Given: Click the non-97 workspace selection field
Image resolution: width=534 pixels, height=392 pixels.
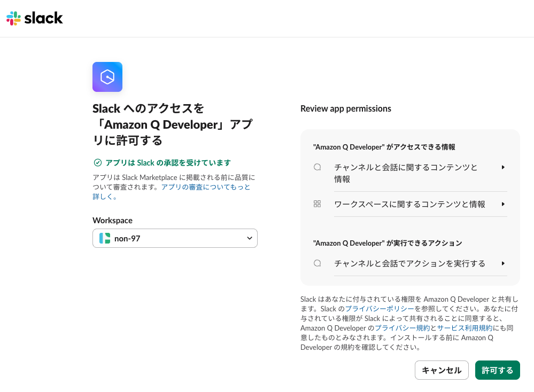Looking at the screenshot, I should (175, 238).
